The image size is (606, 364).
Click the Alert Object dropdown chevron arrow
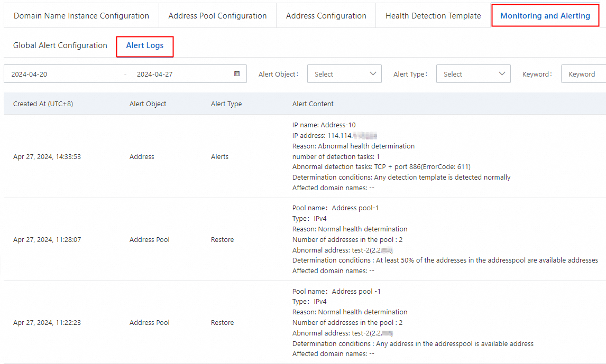tap(373, 74)
